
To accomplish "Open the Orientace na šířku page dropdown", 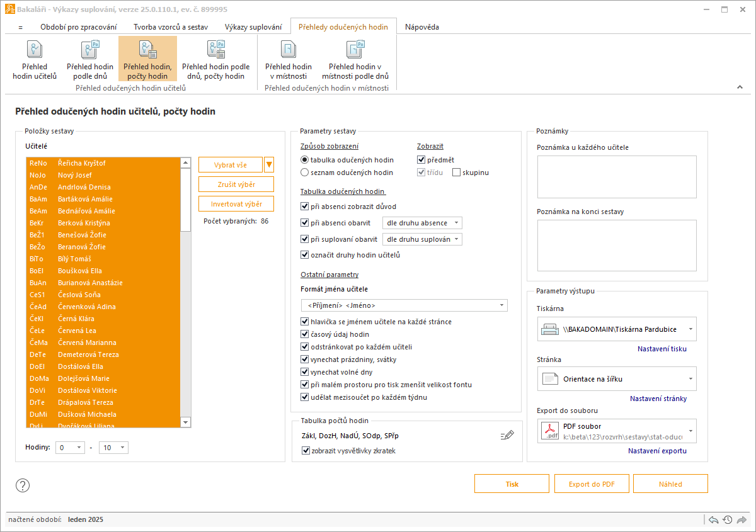I will coord(617,379).
